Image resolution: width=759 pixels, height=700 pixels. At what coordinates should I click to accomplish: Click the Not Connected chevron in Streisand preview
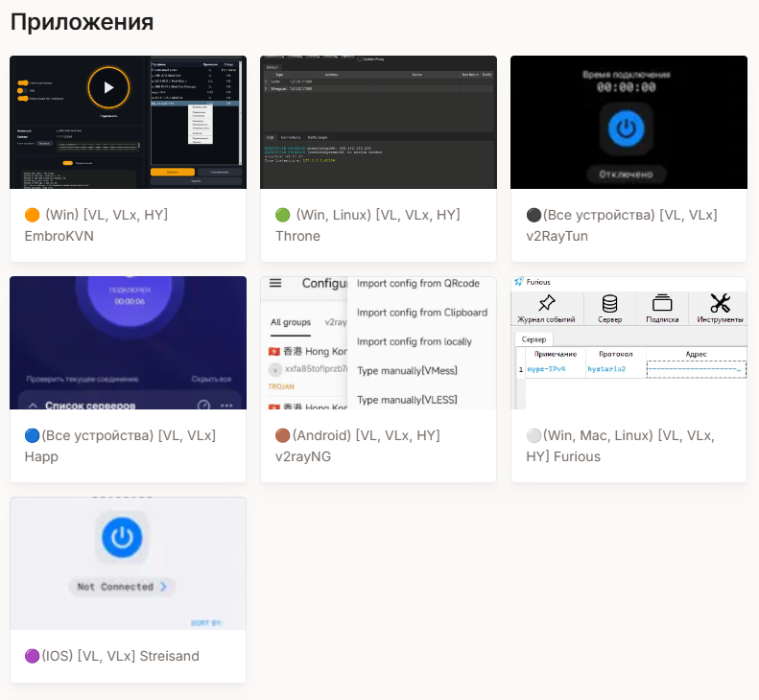pyautogui.click(x=163, y=586)
